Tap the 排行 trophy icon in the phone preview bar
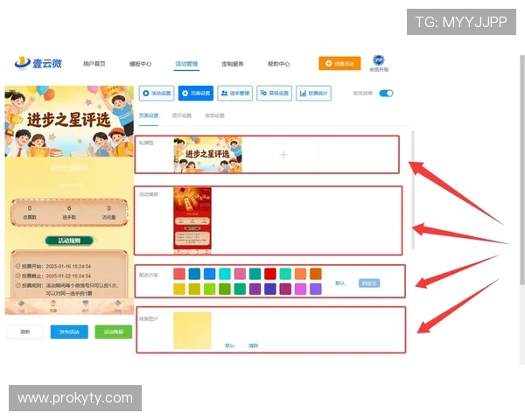The image size is (525, 420). pos(86,306)
